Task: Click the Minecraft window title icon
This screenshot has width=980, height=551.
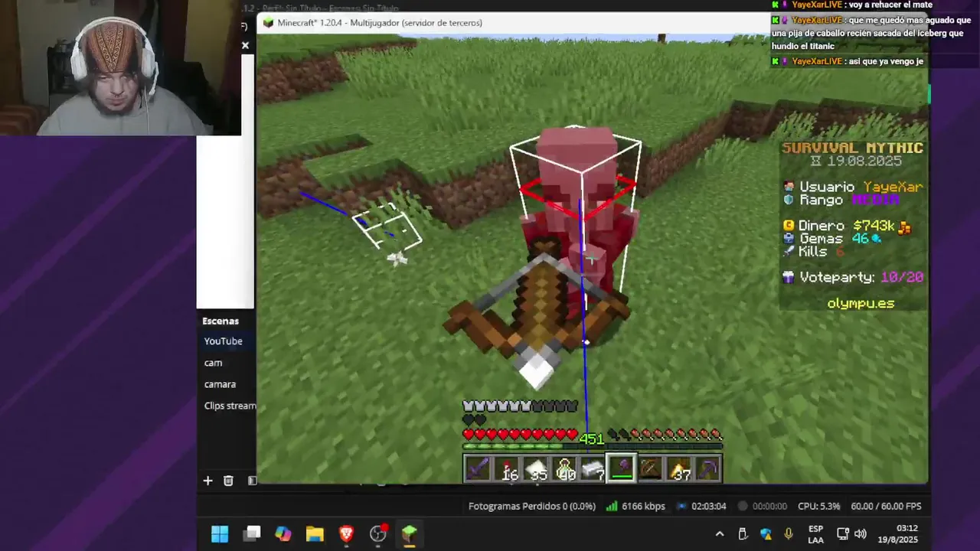Action: pyautogui.click(x=268, y=23)
